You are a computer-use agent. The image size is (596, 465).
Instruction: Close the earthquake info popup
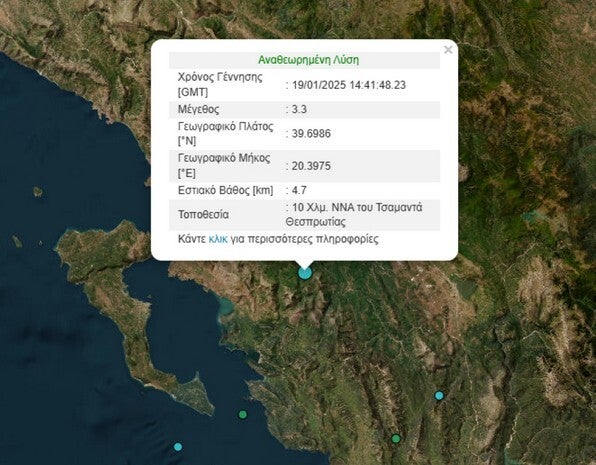(x=448, y=50)
